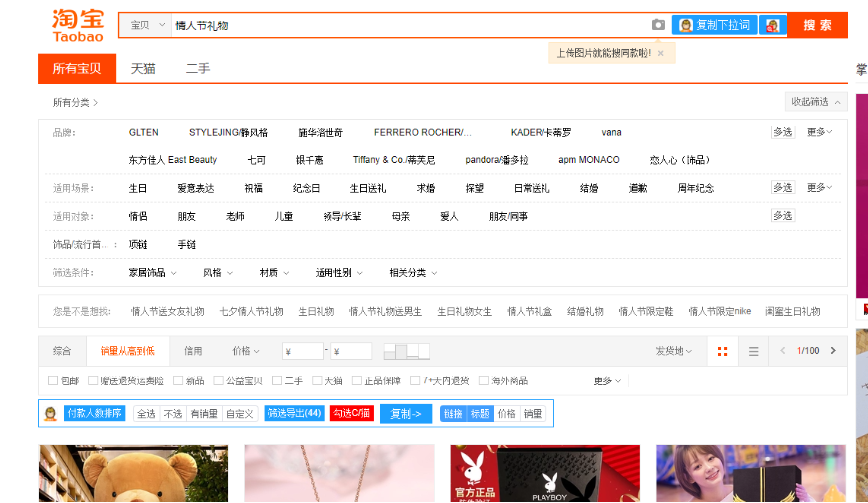Screen dimensions: 868x503
Task: Go to previous results page arrow
Action: click(782, 350)
